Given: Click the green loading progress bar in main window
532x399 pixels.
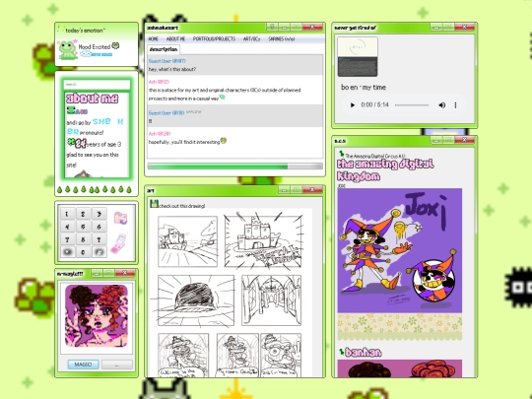Looking at the screenshot, I should coord(234,166).
